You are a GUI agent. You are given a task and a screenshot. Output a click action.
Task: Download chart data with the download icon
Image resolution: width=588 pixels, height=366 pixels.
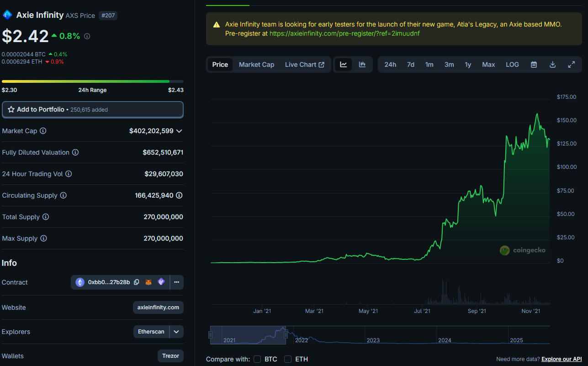[552, 65]
